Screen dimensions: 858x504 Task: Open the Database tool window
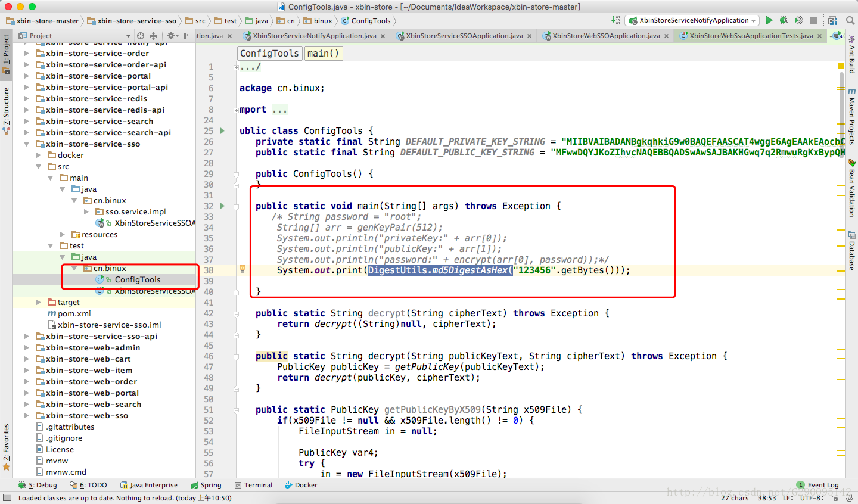pyautogui.click(x=851, y=251)
